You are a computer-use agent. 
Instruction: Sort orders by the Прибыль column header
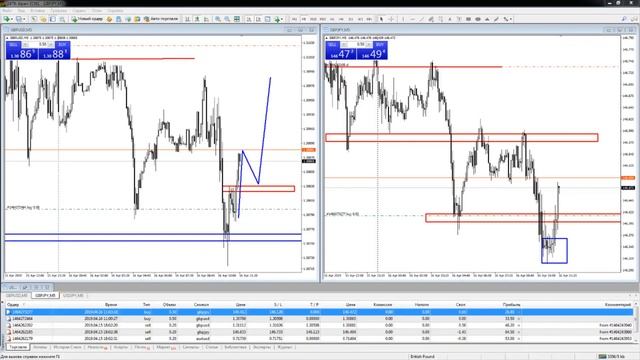(x=511, y=305)
